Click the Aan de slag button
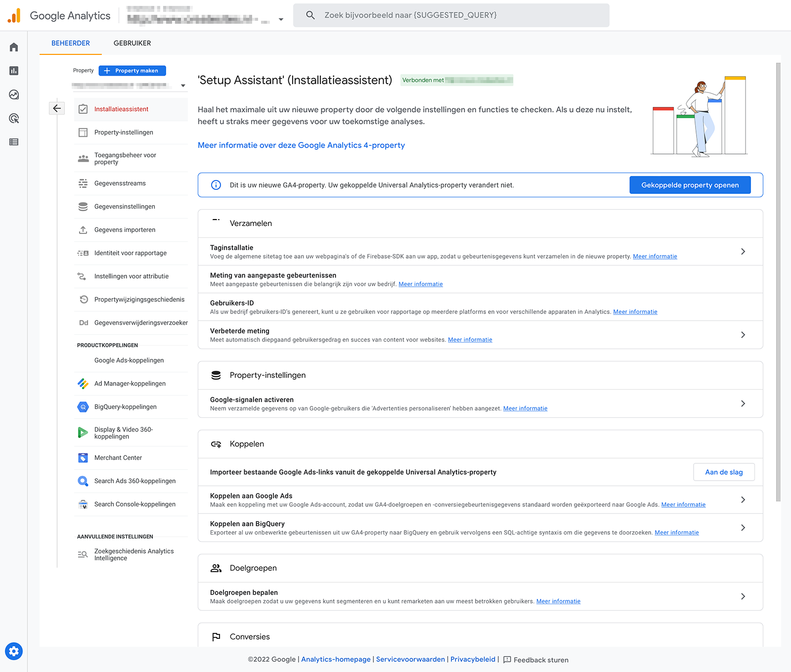Image resolution: width=791 pixels, height=672 pixels. pyautogui.click(x=724, y=472)
